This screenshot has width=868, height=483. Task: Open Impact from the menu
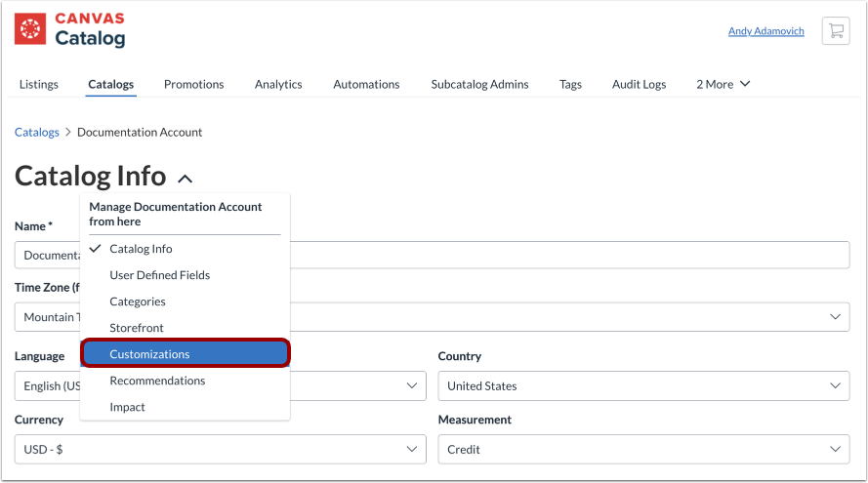(x=127, y=407)
